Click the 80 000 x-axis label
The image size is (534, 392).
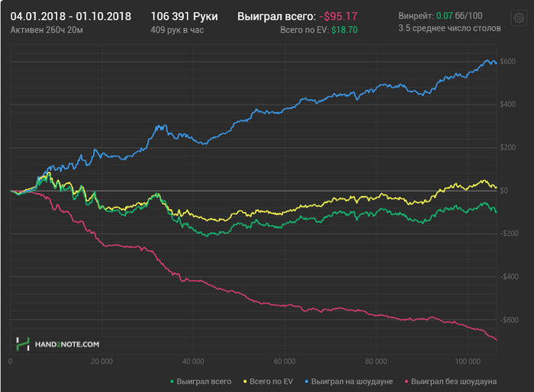(x=376, y=361)
